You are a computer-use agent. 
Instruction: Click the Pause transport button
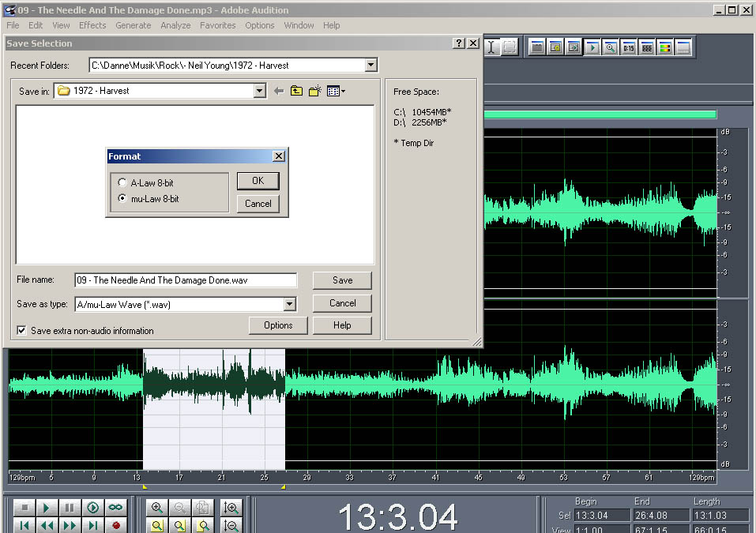pos(70,508)
